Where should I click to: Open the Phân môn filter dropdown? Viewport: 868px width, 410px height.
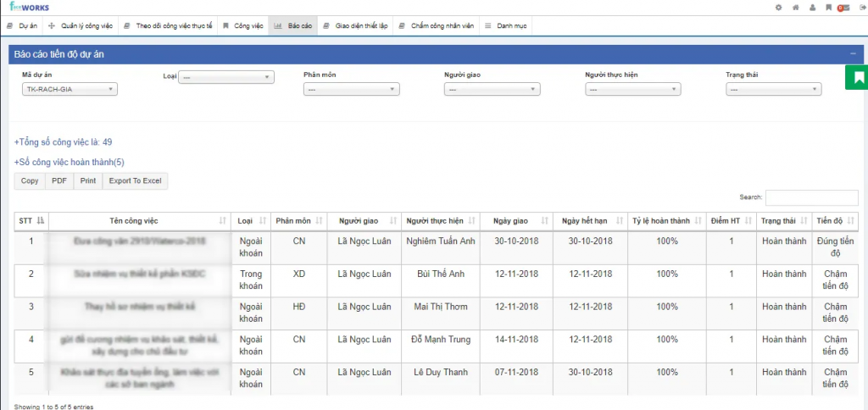(x=352, y=89)
